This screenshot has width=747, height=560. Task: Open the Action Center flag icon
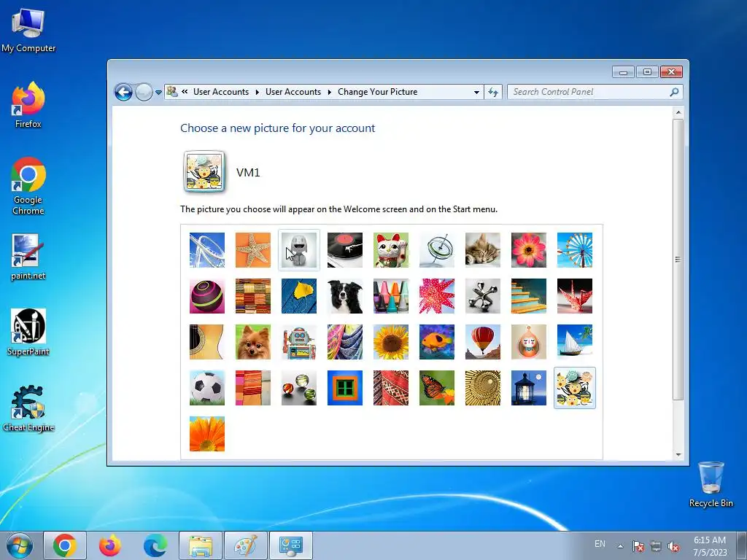click(x=638, y=546)
